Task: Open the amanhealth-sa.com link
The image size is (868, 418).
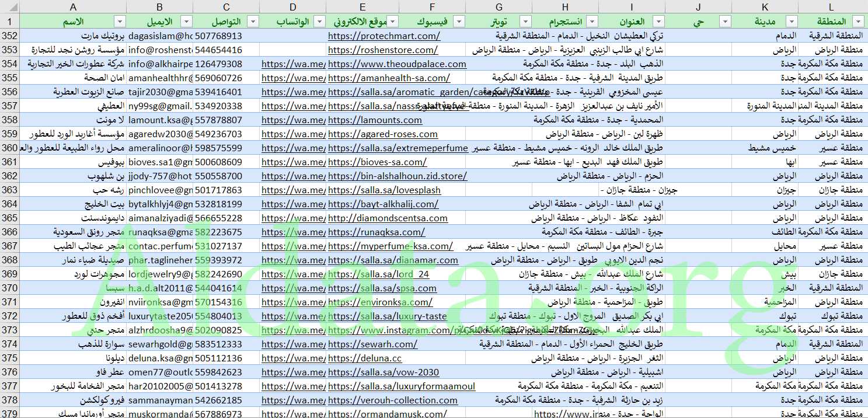Action: coord(389,78)
